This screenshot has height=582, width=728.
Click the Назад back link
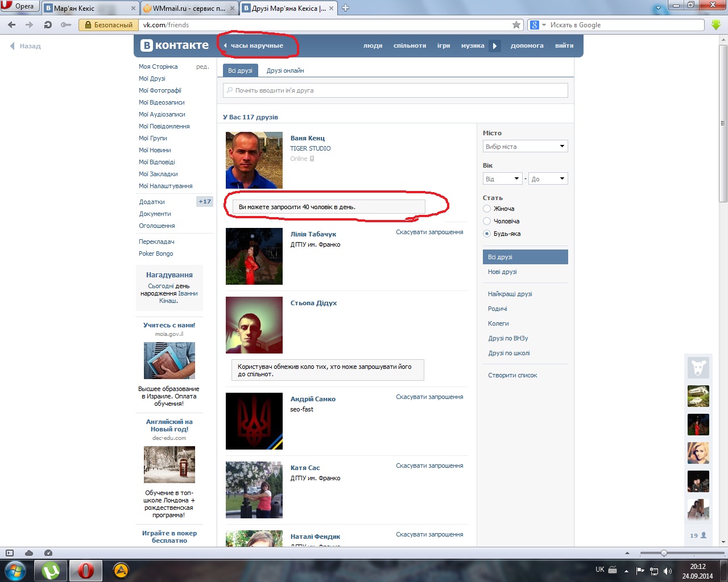click(x=25, y=46)
